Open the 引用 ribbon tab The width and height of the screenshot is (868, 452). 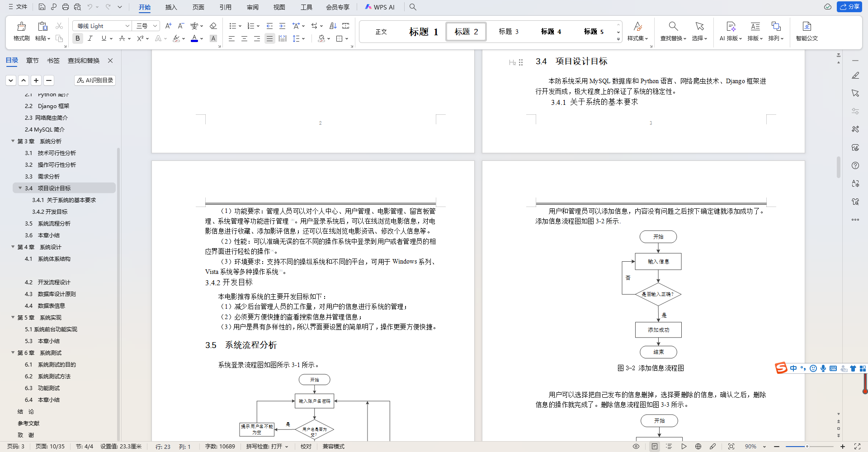(226, 7)
